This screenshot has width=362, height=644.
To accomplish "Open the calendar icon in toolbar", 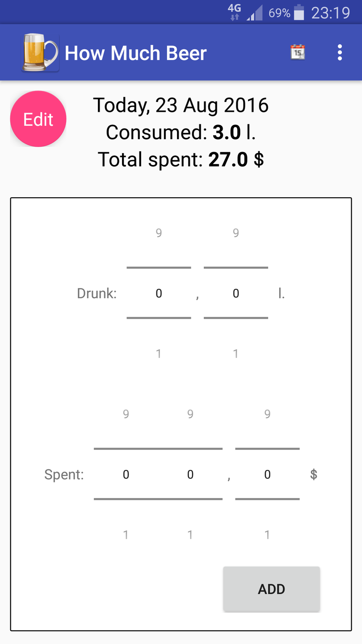I will coord(298,52).
